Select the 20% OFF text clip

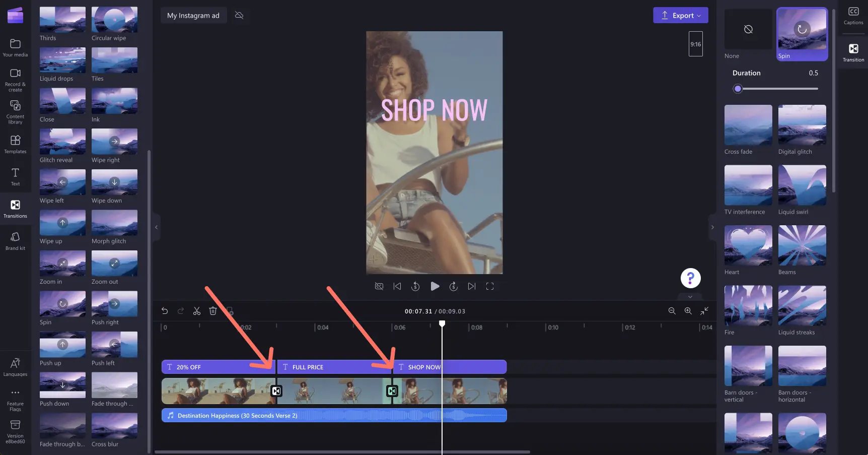click(219, 367)
